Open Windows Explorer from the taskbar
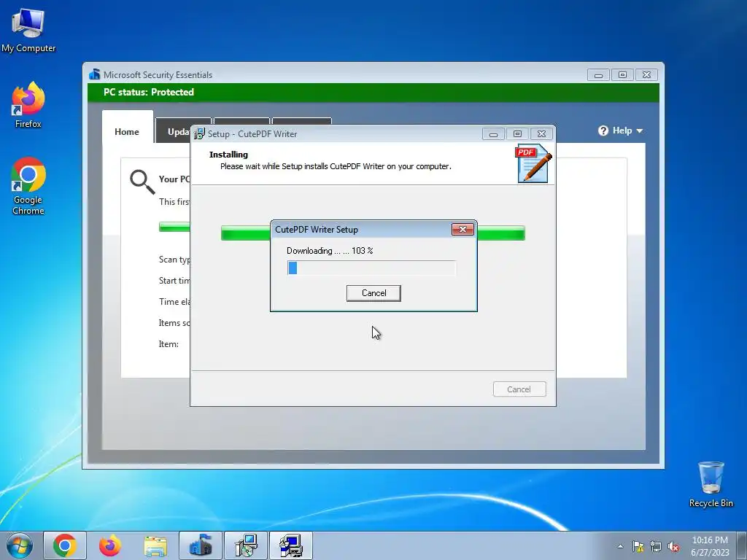The width and height of the screenshot is (747, 560). pos(155,545)
